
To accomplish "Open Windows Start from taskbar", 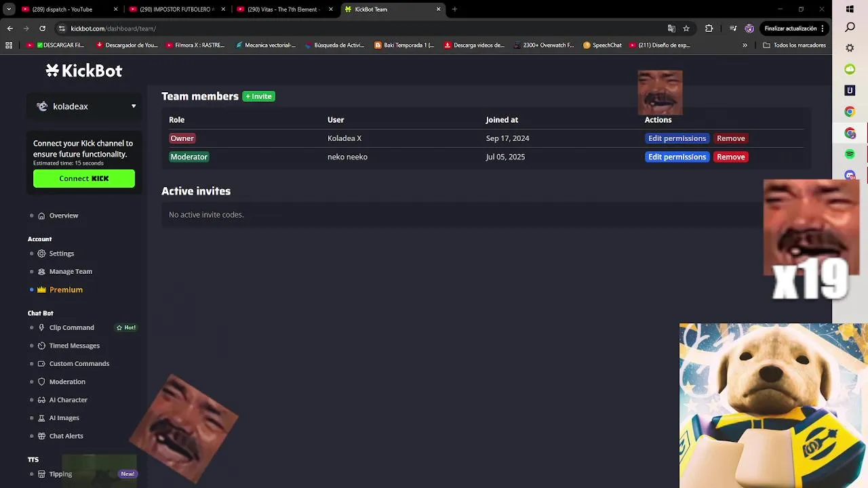I will click(850, 9).
